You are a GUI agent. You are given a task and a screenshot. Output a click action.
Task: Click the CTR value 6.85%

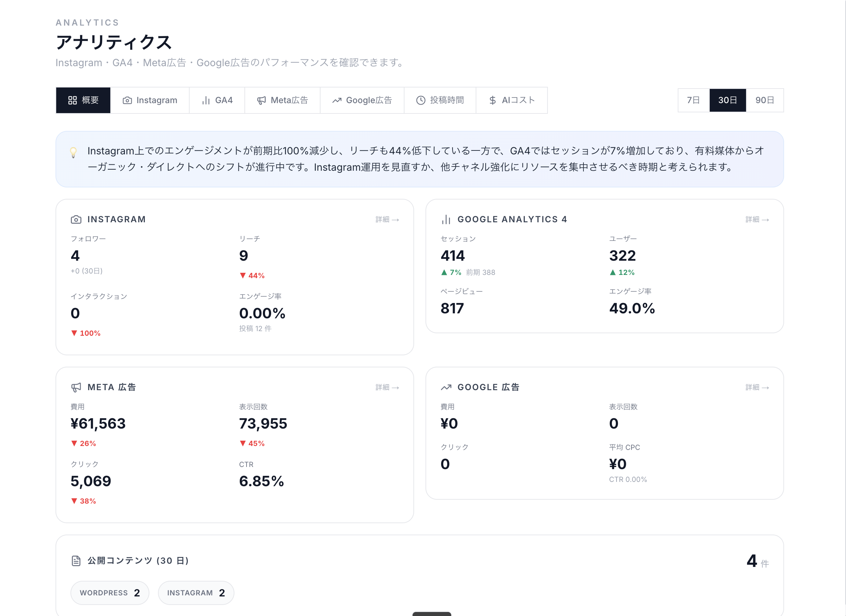261,482
